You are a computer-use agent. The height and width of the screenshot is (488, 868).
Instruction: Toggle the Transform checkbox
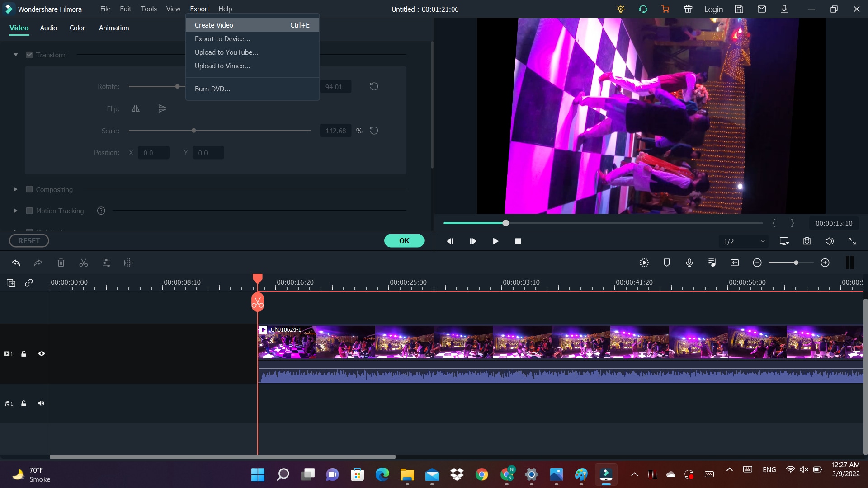(x=29, y=55)
